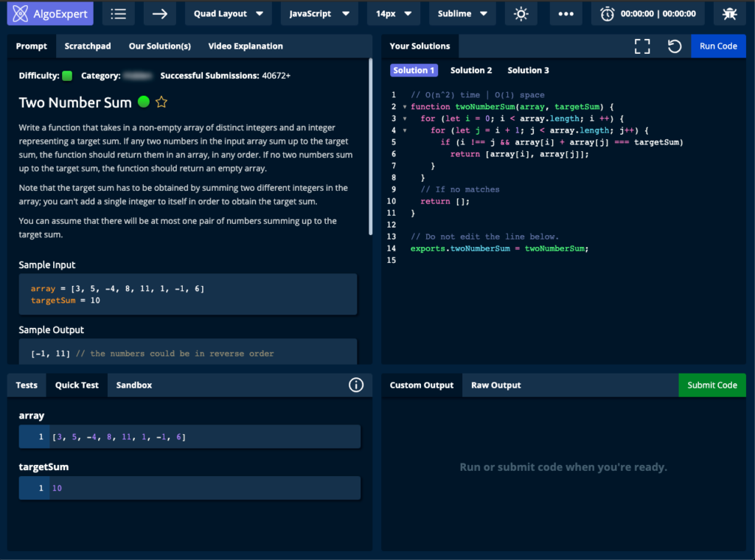
Task: Click the Sample Output code block
Action: (x=188, y=351)
